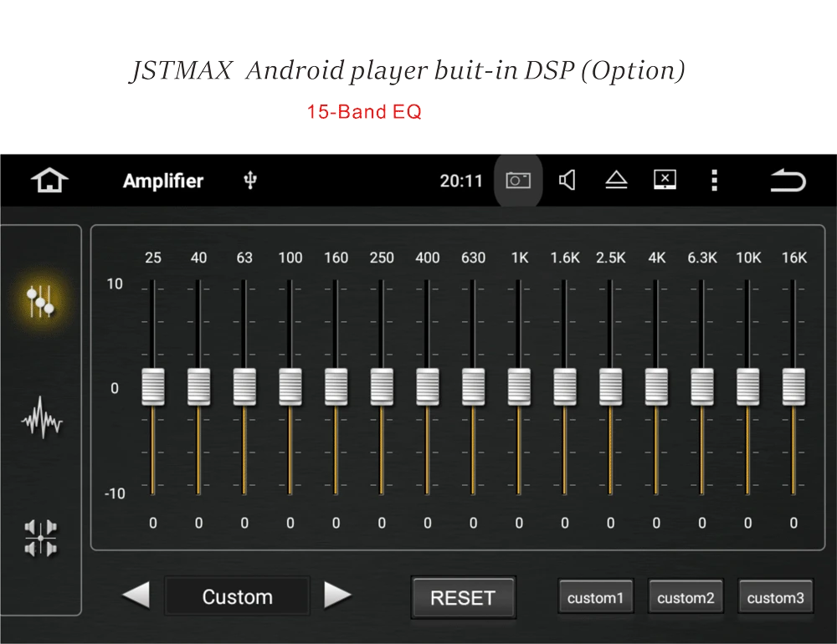Tap the USB connection icon

coord(250,181)
